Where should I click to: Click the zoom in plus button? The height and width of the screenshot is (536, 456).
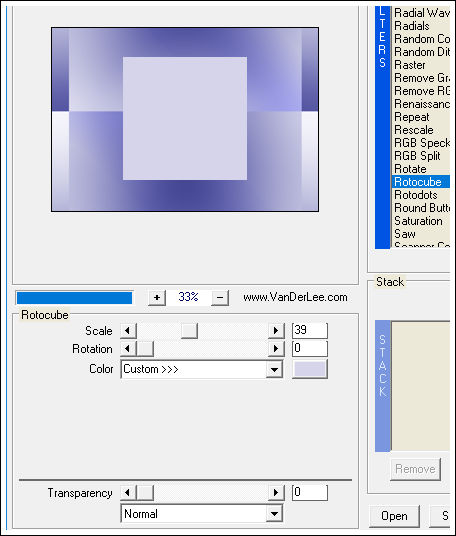click(x=157, y=297)
